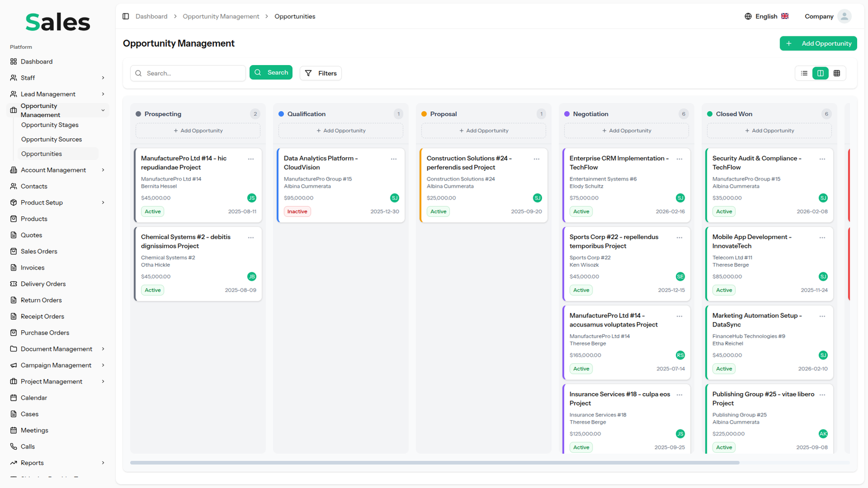Click the Calls phone icon in sidebar
This screenshot has height=488, width=868.
coord(14,446)
